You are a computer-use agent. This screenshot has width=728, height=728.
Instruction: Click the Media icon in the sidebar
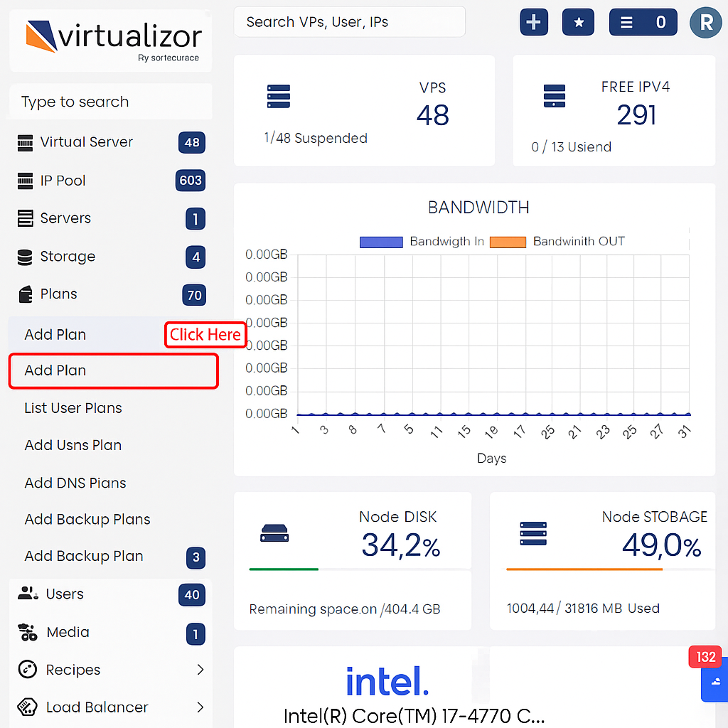[x=28, y=632]
